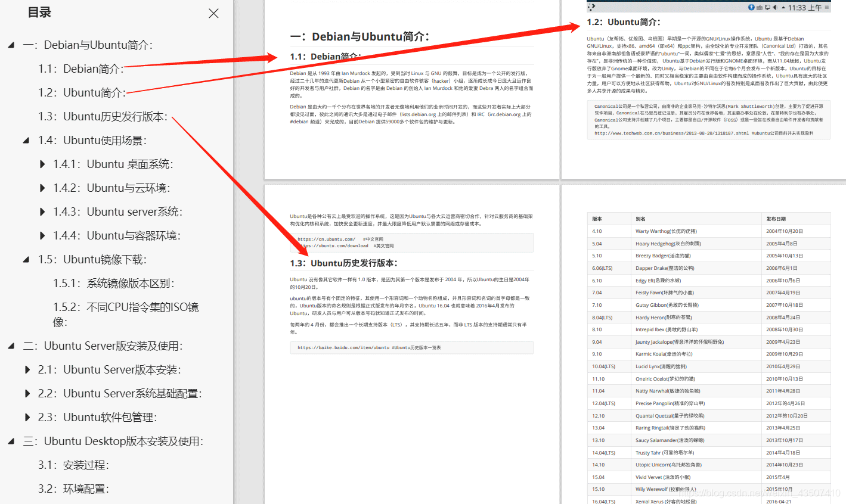
Task: Click table cell Hoary Hedgehog
Action: click(668, 244)
